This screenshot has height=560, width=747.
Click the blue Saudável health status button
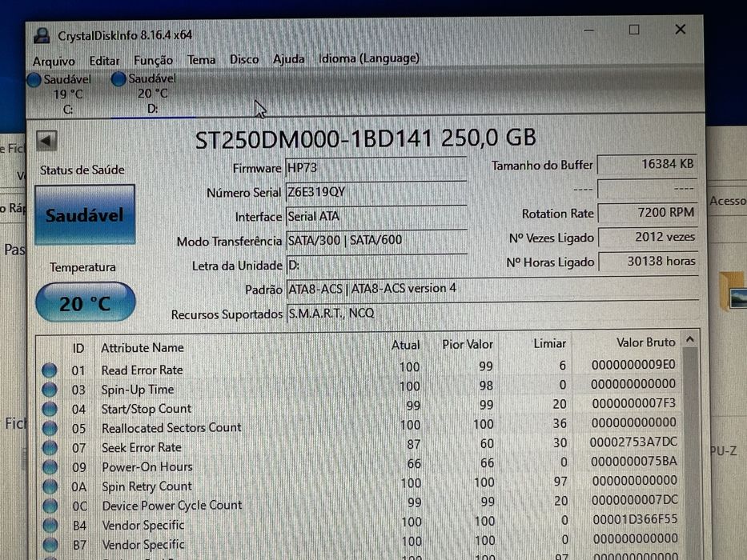[x=85, y=215]
